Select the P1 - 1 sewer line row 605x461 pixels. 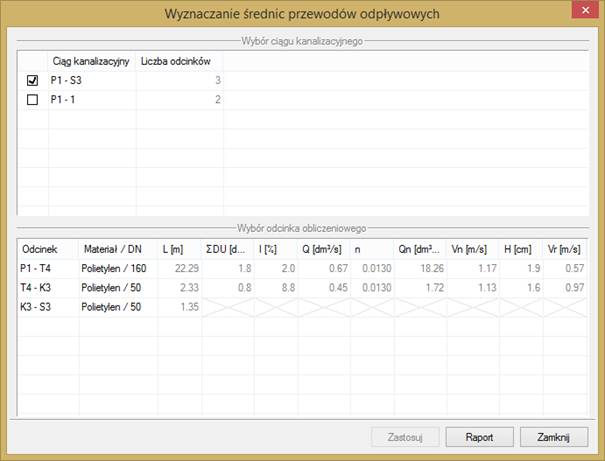pos(302,100)
